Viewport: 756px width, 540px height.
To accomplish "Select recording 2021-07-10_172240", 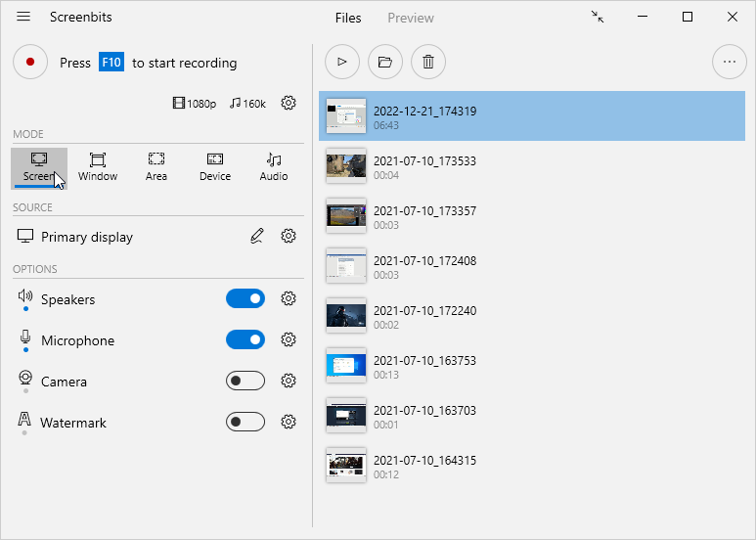I will 532,316.
